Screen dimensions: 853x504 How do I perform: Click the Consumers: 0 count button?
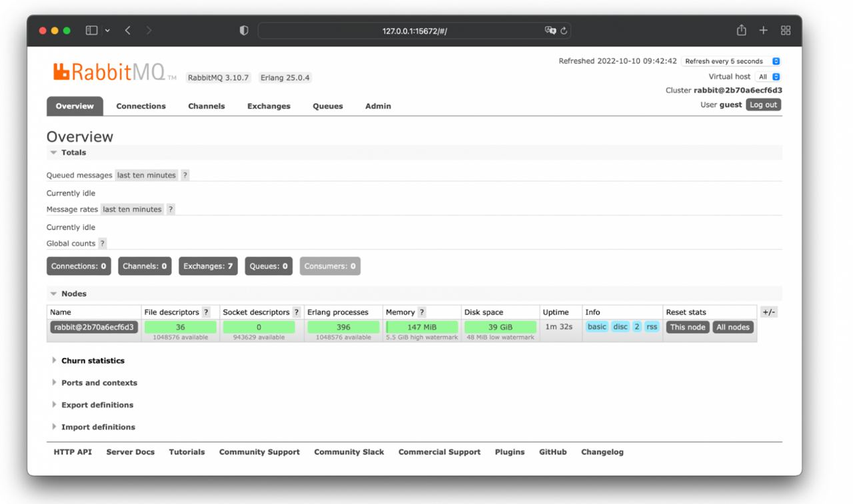point(330,266)
